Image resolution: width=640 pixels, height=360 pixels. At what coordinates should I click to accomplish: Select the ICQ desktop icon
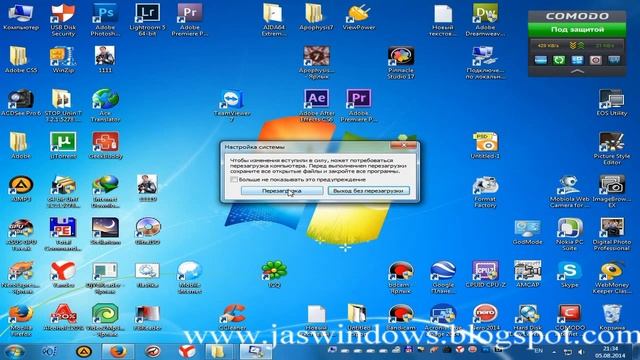(x=274, y=274)
